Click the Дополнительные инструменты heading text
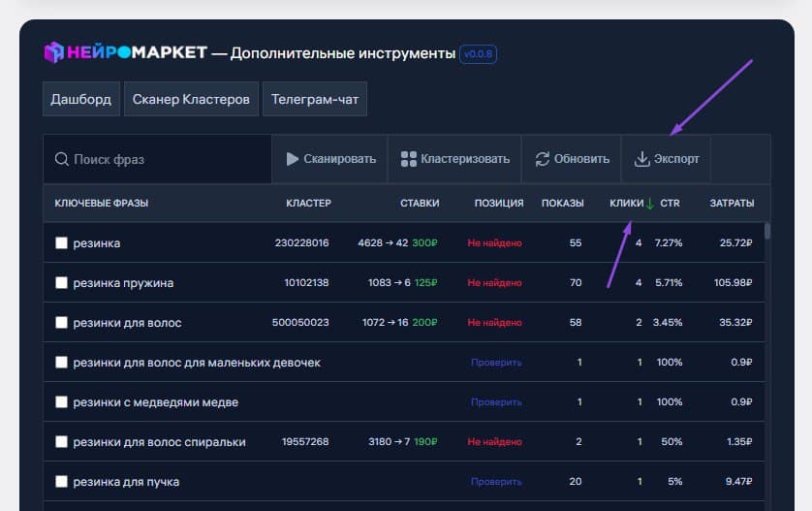Screen dimensions: 812x511 tap(343, 53)
